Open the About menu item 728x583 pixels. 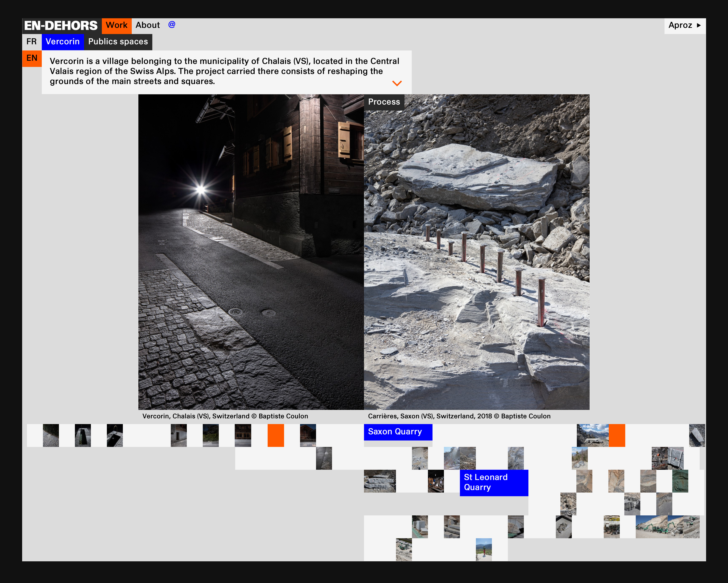[x=148, y=25]
